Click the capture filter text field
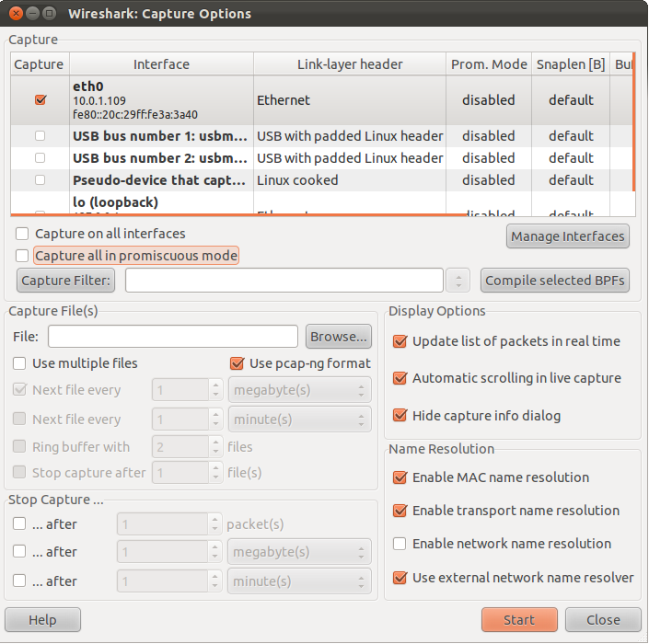Screen dimensions: 649x644 coord(284,281)
